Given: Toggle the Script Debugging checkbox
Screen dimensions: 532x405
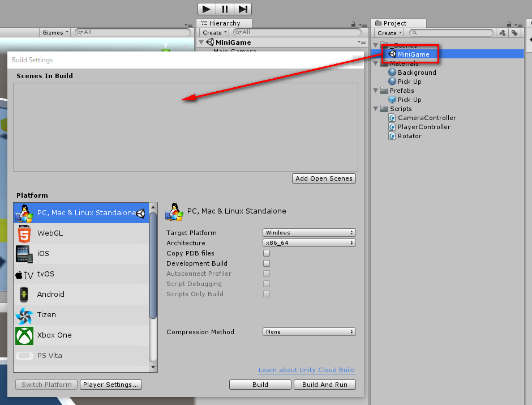Looking at the screenshot, I should tap(267, 284).
